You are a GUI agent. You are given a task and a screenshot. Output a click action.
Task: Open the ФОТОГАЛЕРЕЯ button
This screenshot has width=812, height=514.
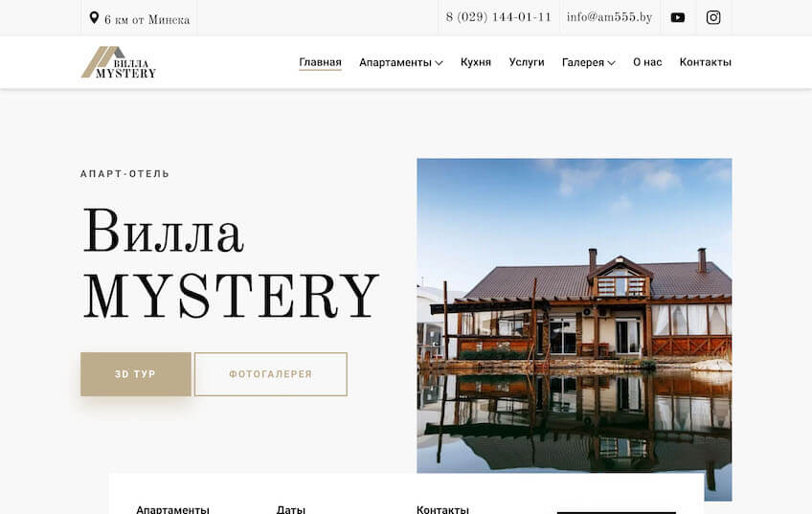tap(270, 374)
